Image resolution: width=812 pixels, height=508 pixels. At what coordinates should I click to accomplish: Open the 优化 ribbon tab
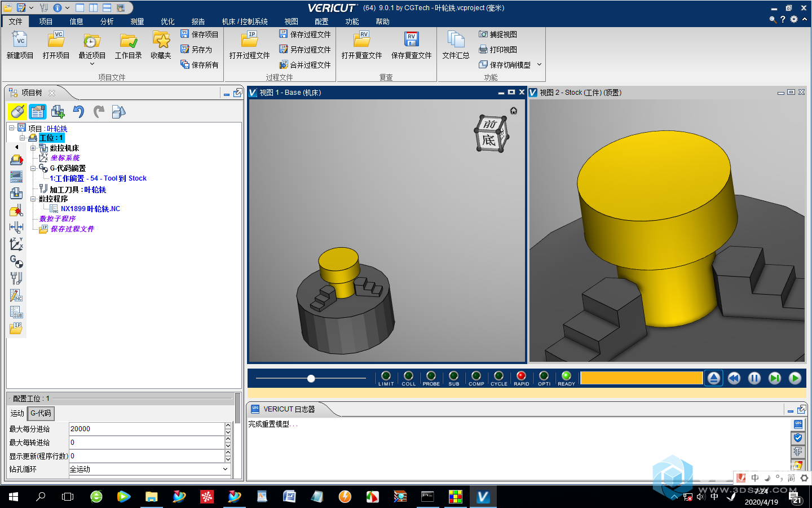[x=167, y=21]
